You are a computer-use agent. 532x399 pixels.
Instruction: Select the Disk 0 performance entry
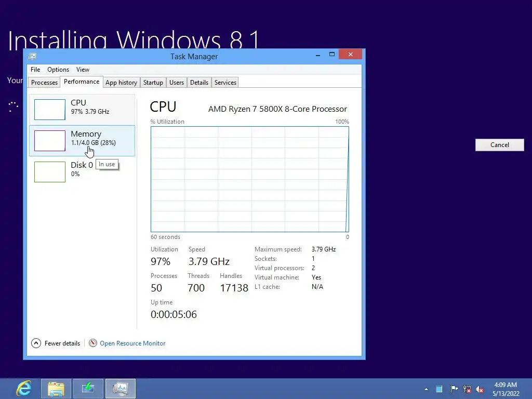(x=82, y=171)
